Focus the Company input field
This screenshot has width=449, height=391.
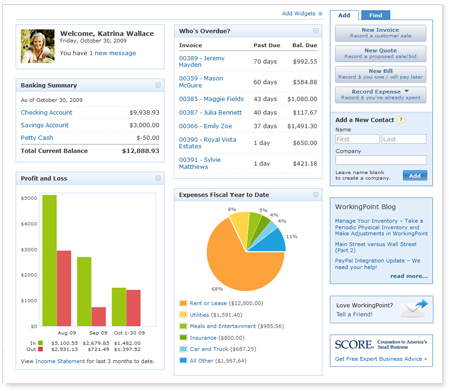point(381,160)
